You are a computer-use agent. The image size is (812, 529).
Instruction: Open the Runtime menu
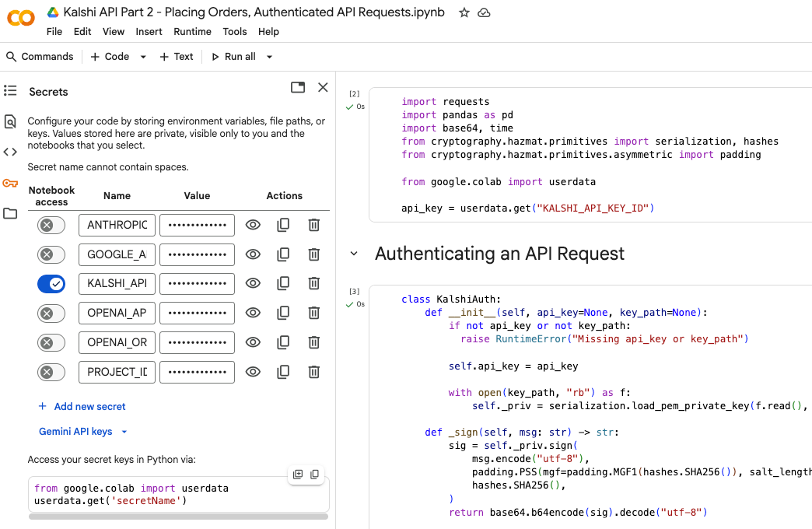[192, 32]
